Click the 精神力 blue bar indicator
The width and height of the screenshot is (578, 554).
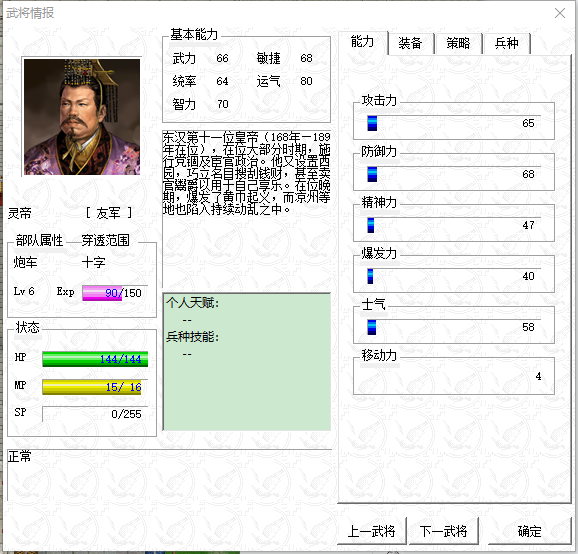[x=371, y=225]
